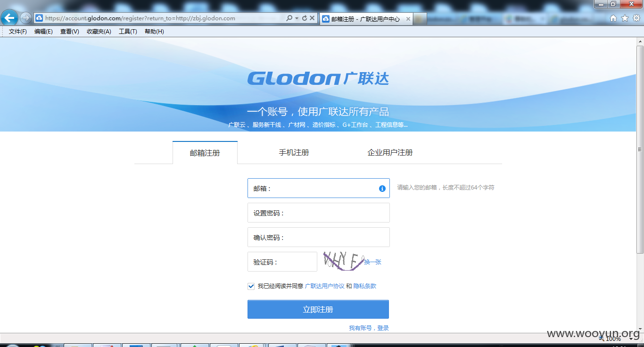Open the IE Tools gear icon
644x347 pixels.
(636, 18)
